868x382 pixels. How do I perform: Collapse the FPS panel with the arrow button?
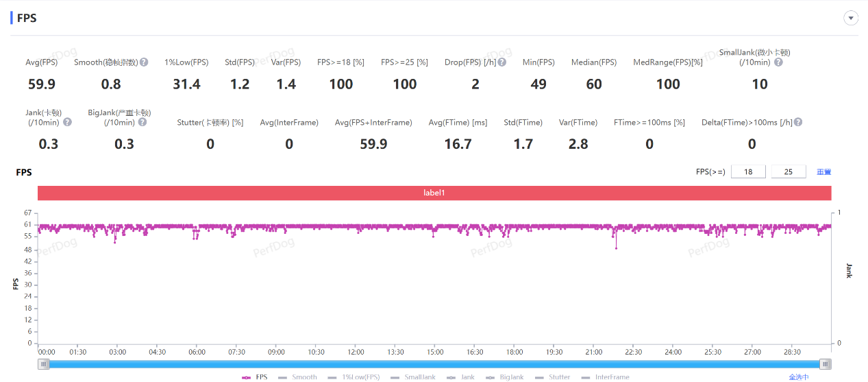click(851, 19)
